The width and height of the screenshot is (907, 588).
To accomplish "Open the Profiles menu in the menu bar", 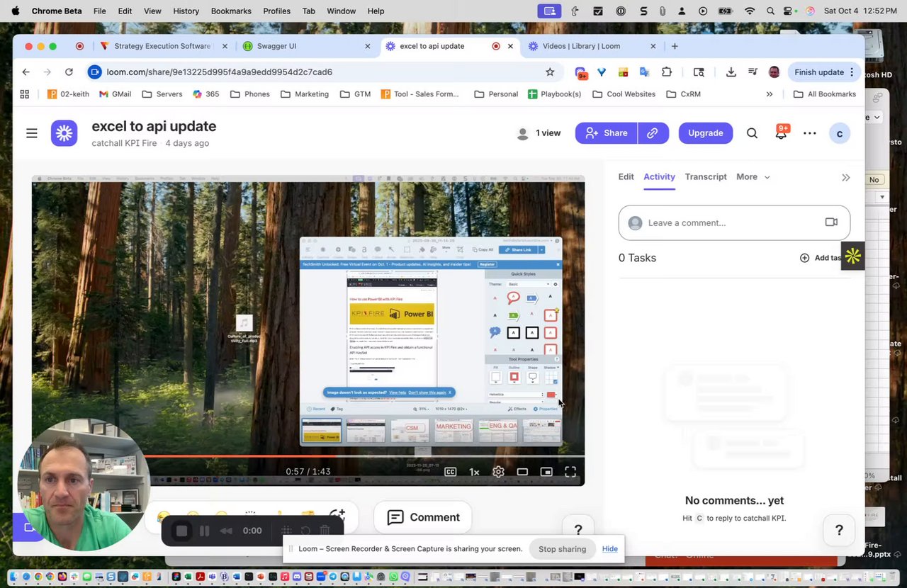I will (x=276, y=11).
